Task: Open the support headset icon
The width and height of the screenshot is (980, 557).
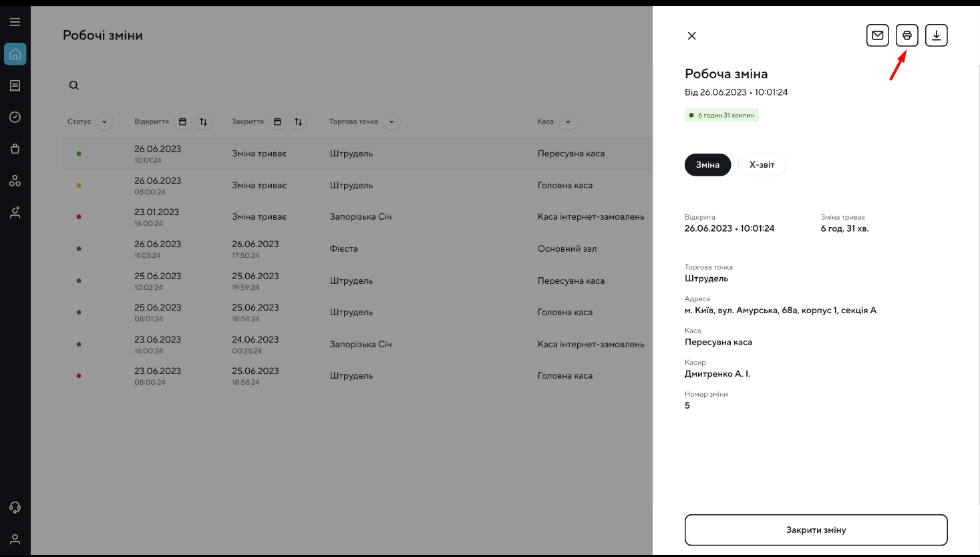Action: 15,508
